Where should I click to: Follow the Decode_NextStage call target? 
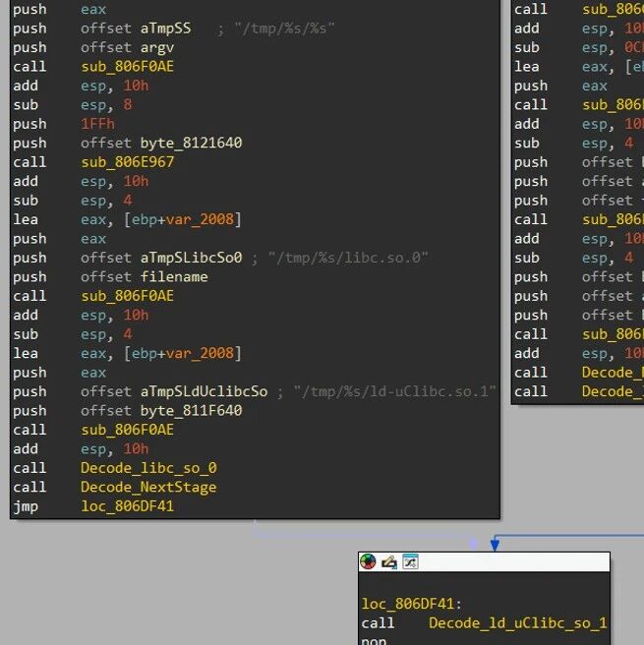tap(148, 487)
